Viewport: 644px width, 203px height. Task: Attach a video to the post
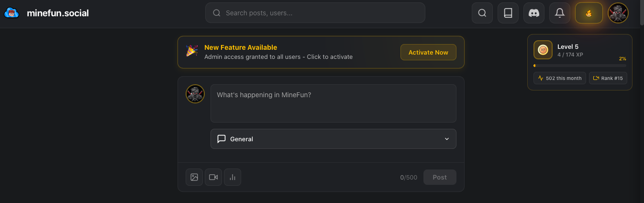[x=213, y=177]
